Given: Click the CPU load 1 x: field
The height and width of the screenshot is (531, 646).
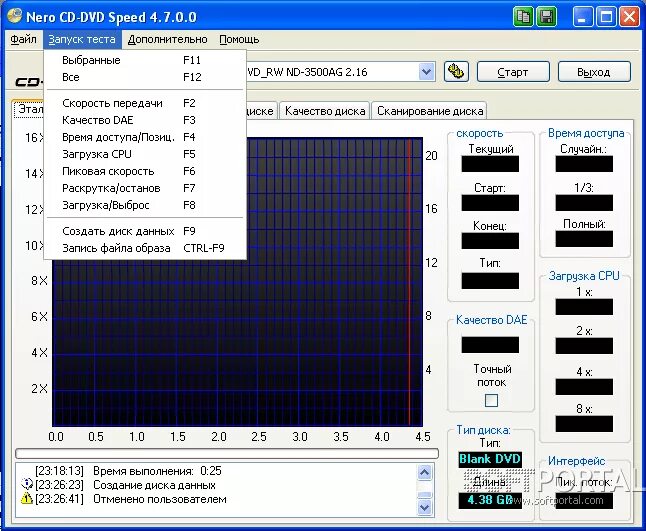Looking at the screenshot, I should (584, 307).
